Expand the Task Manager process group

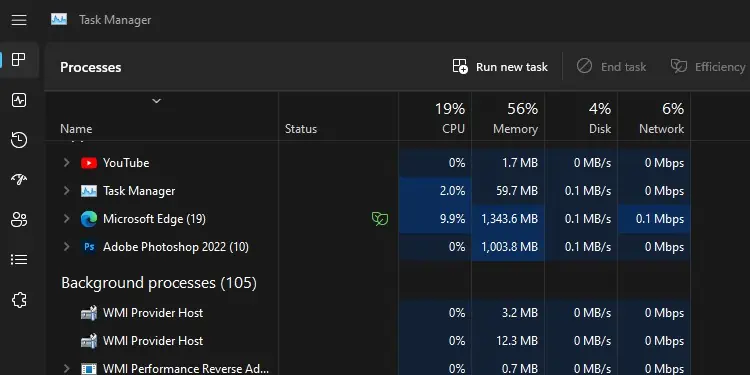(66, 191)
